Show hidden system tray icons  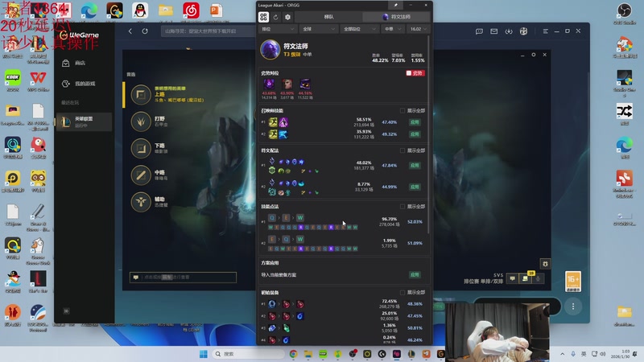[x=562, y=354]
